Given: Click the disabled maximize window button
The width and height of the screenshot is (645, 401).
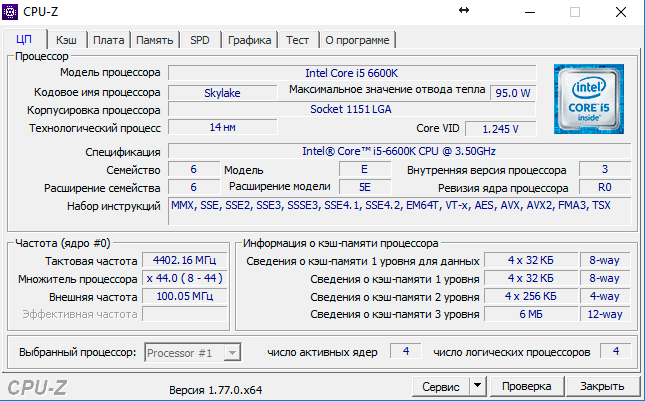Looking at the screenshot, I should (575, 12).
